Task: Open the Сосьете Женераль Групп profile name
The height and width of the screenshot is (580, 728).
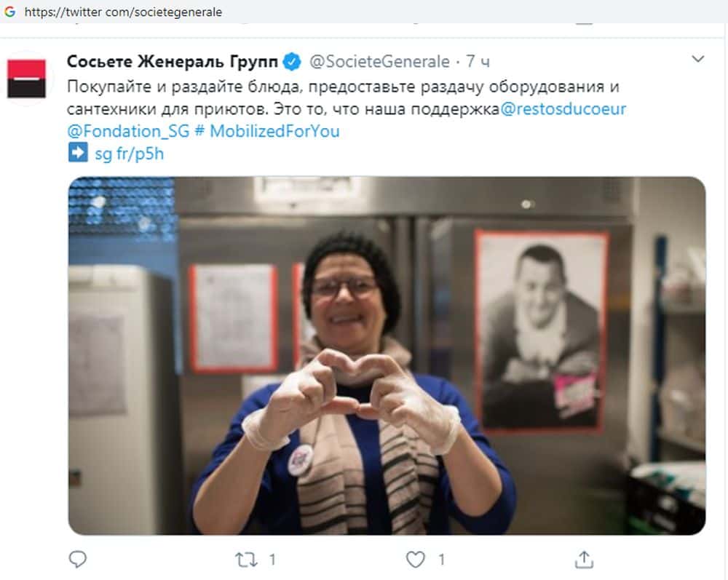Action: [x=173, y=61]
